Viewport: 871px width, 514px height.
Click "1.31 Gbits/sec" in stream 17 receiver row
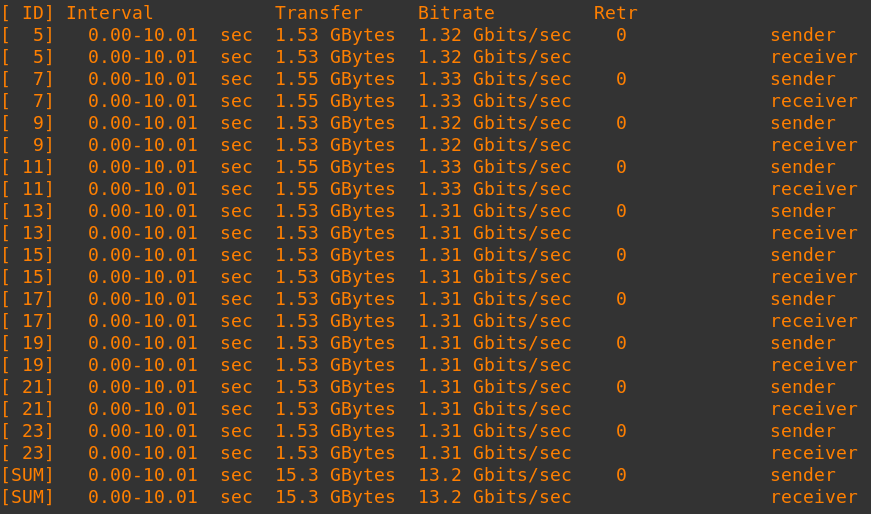click(x=494, y=321)
